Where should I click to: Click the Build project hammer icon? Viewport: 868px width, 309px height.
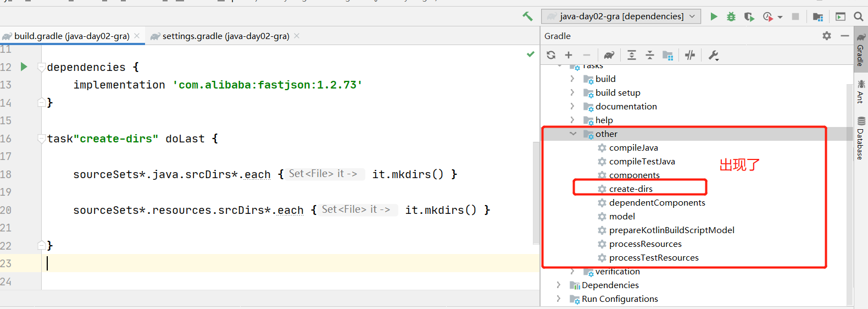(527, 16)
